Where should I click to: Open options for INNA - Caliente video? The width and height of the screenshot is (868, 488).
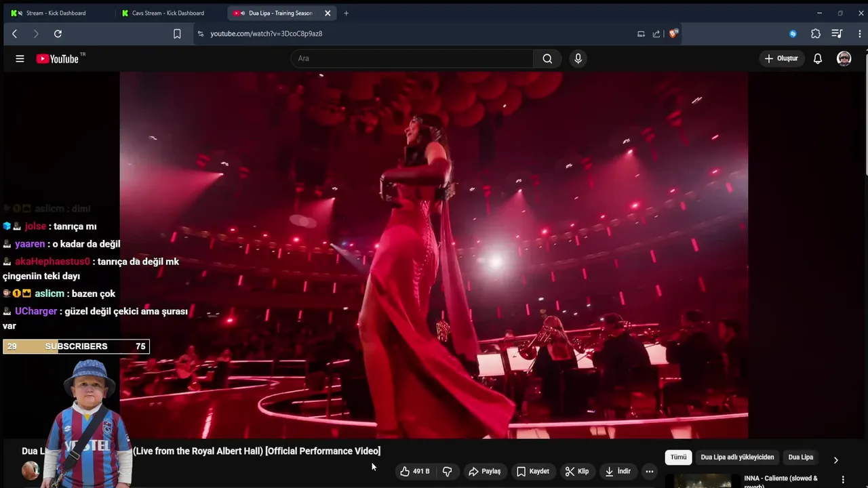[x=843, y=479]
